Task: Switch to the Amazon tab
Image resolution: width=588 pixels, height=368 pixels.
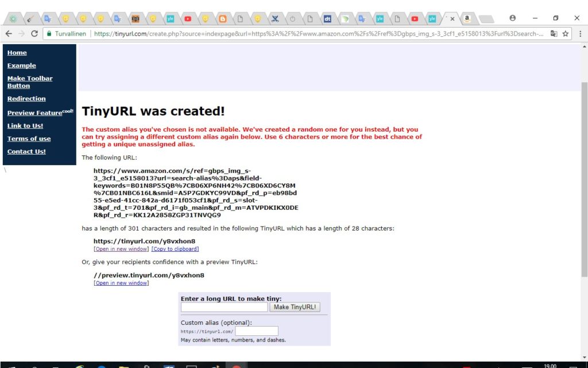Action: 467,19
